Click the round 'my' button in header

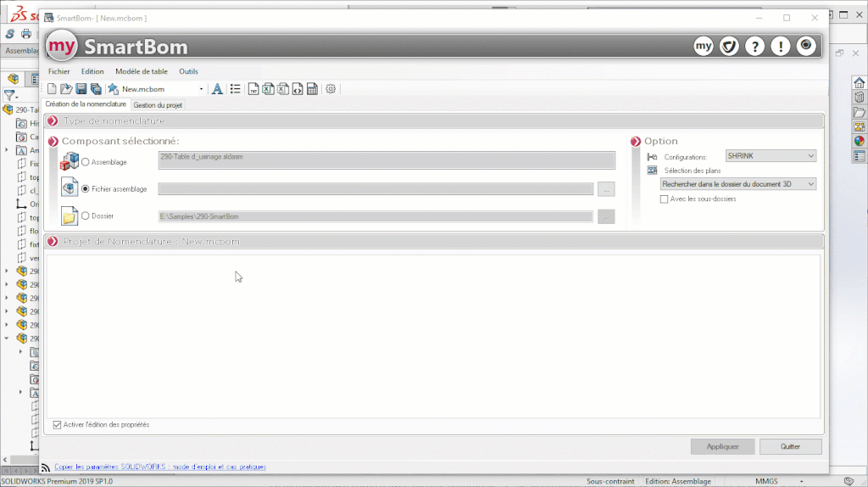[704, 46]
